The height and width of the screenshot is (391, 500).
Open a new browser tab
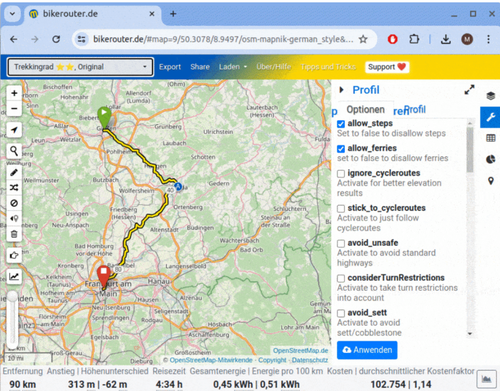(173, 14)
